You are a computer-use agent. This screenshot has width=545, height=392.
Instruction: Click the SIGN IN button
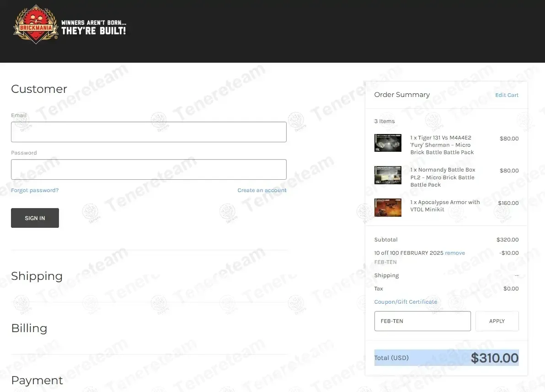click(35, 218)
